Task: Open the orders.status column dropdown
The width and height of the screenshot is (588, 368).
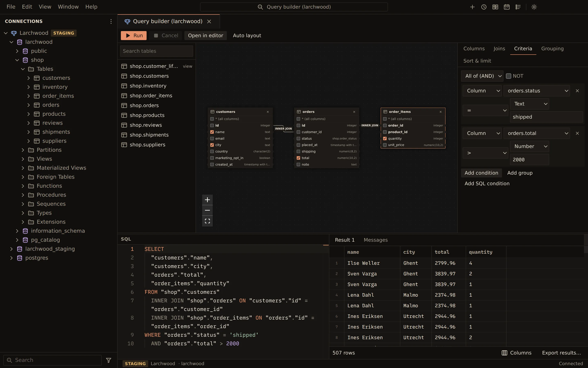Action: (x=537, y=91)
